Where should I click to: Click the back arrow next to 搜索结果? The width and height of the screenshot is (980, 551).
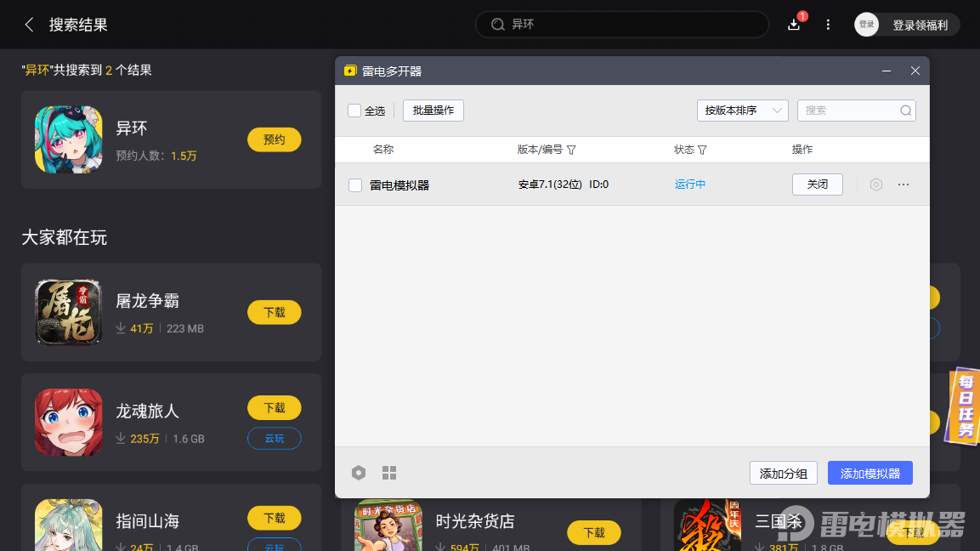tap(28, 25)
